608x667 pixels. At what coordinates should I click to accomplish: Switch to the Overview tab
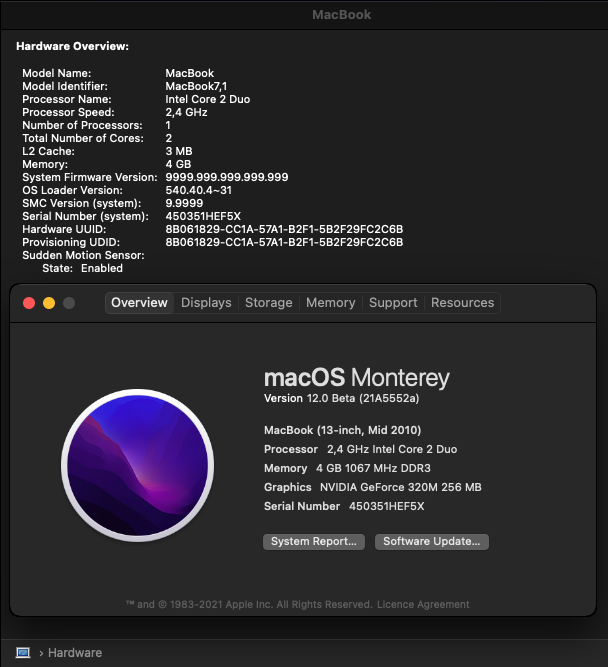139,303
